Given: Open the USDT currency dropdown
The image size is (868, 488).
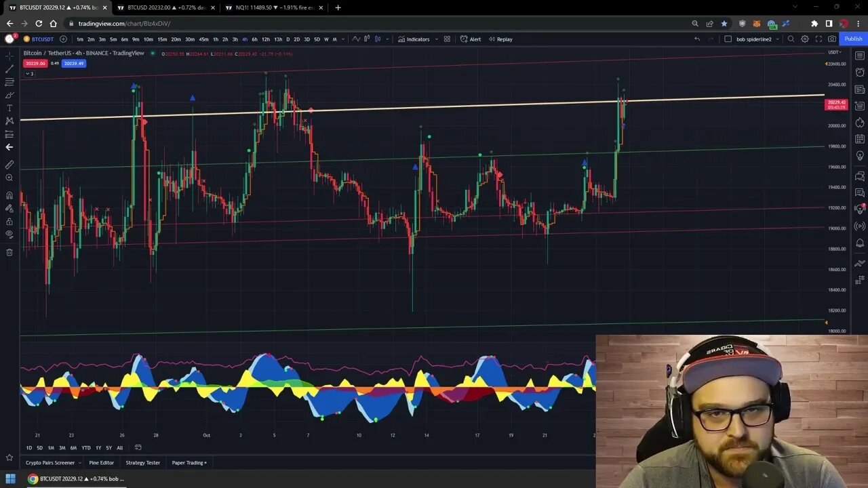Looking at the screenshot, I should coord(834,52).
